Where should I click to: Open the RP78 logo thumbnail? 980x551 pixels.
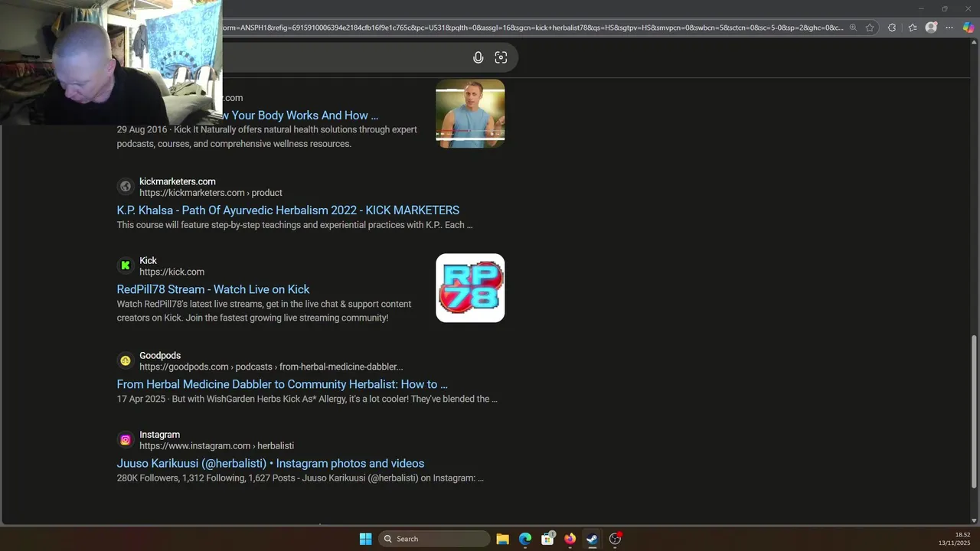pos(470,288)
